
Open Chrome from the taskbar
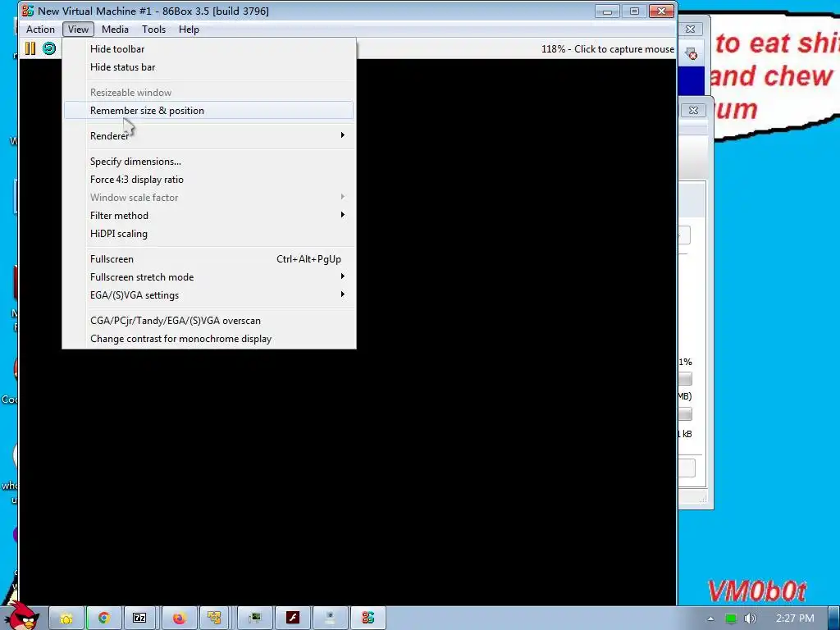point(103,619)
